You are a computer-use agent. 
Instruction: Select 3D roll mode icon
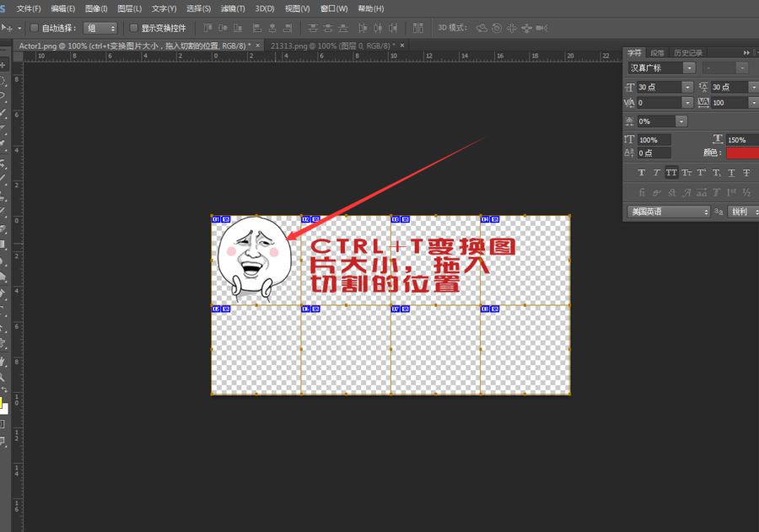coord(497,28)
